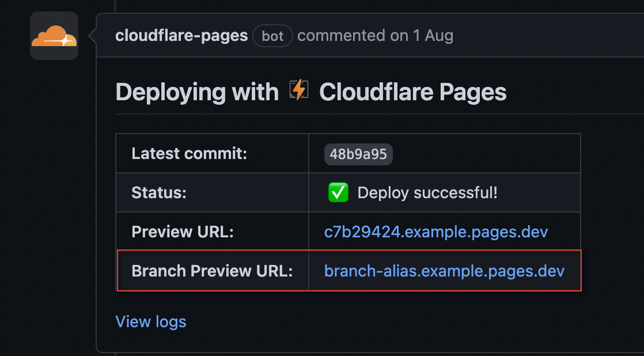Click the cloudflare-pages bot profile picture
Screen dimensions: 644x356
click(x=54, y=36)
